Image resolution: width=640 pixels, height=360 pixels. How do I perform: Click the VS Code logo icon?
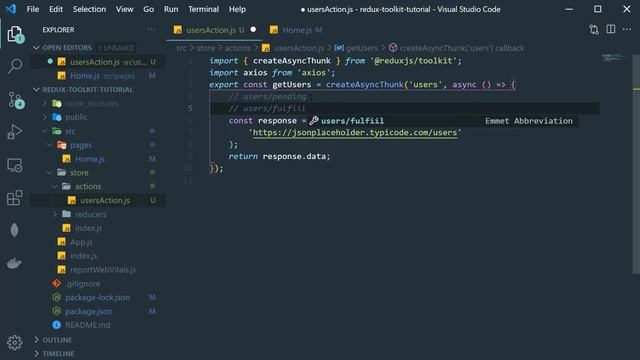click(x=11, y=9)
